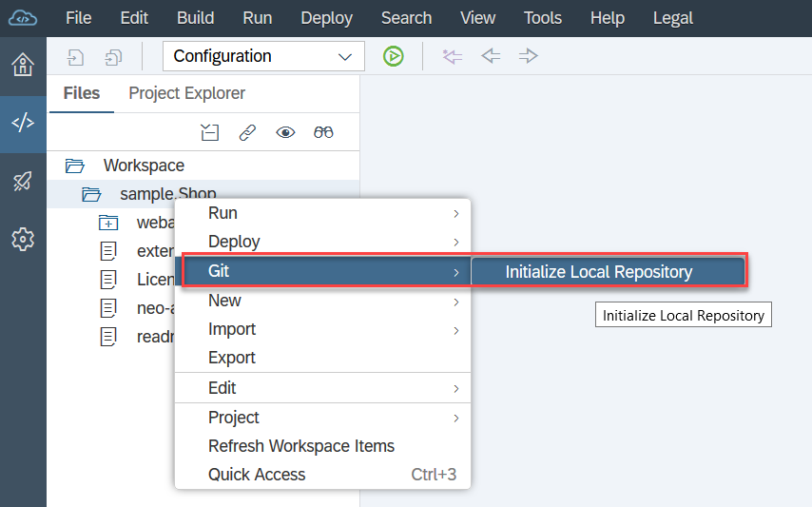
Task: Choose Export in the context menu
Action: (322, 358)
